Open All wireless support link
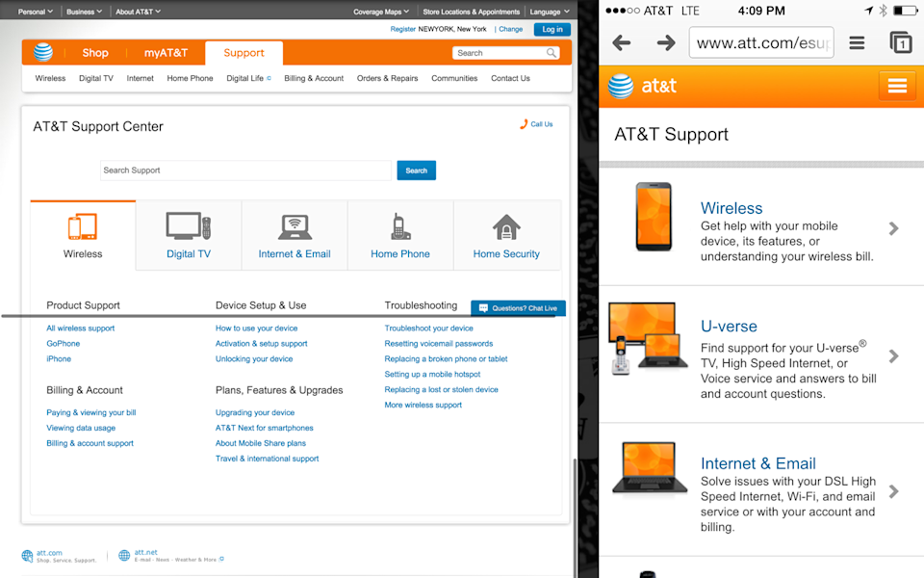The width and height of the screenshot is (924, 578). pyautogui.click(x=81, y=328)
